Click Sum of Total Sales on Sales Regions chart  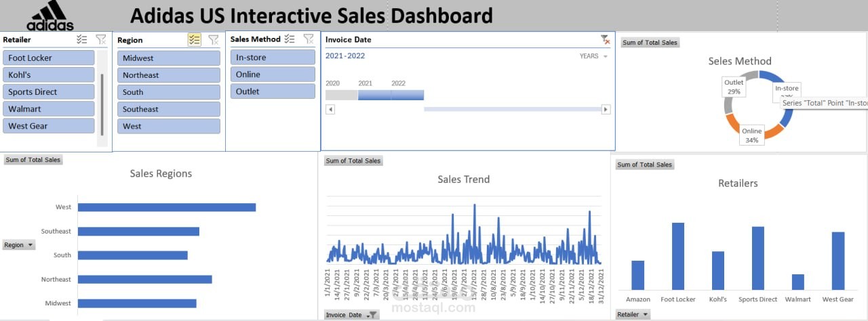(33, 160)
